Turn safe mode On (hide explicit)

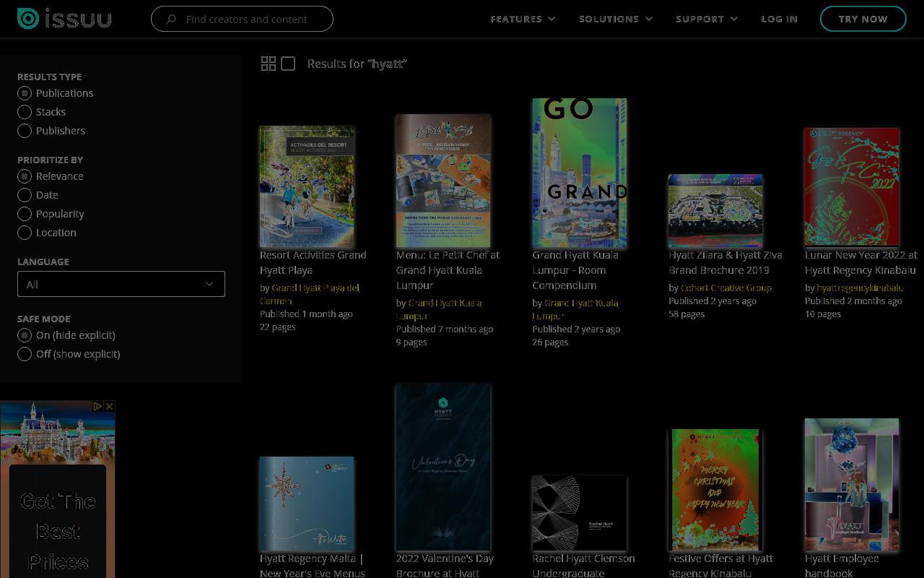pyautogui.click(x=25, y=335)
